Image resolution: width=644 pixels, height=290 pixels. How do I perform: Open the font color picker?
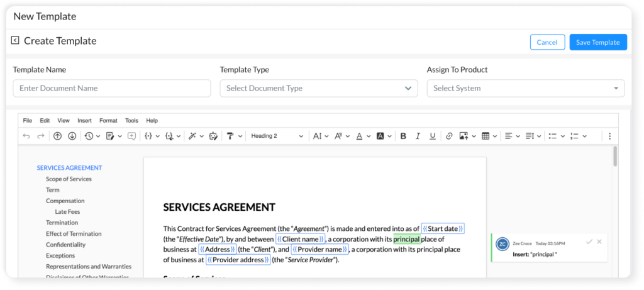tap(359, 136)
